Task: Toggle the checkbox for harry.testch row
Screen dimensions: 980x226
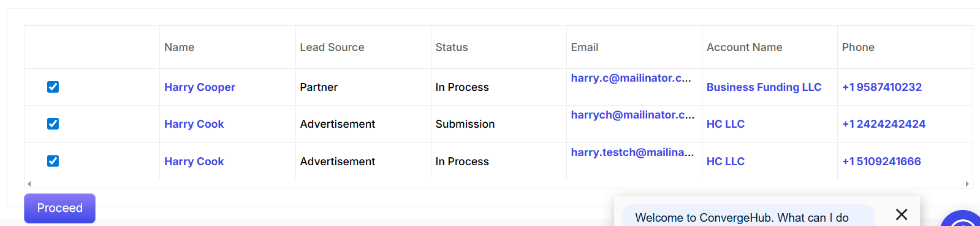Action: click(53, 161)
